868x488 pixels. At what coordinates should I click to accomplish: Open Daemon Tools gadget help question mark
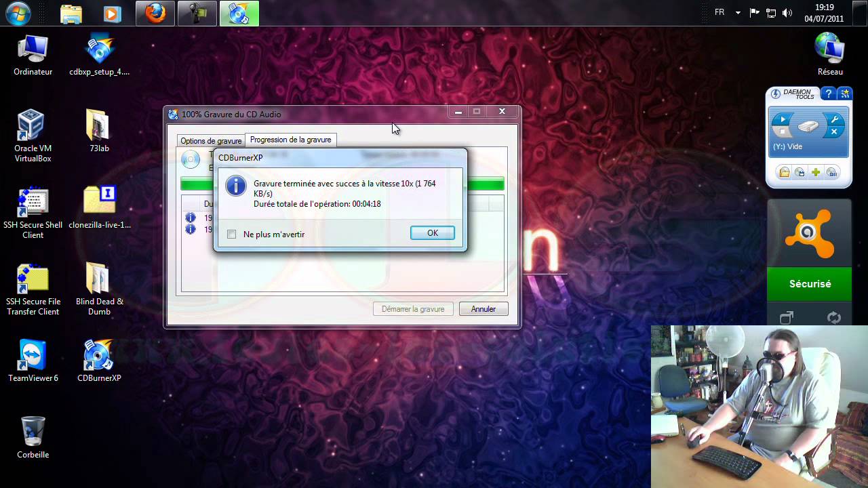pyautogui.click(x=827, y=94)
